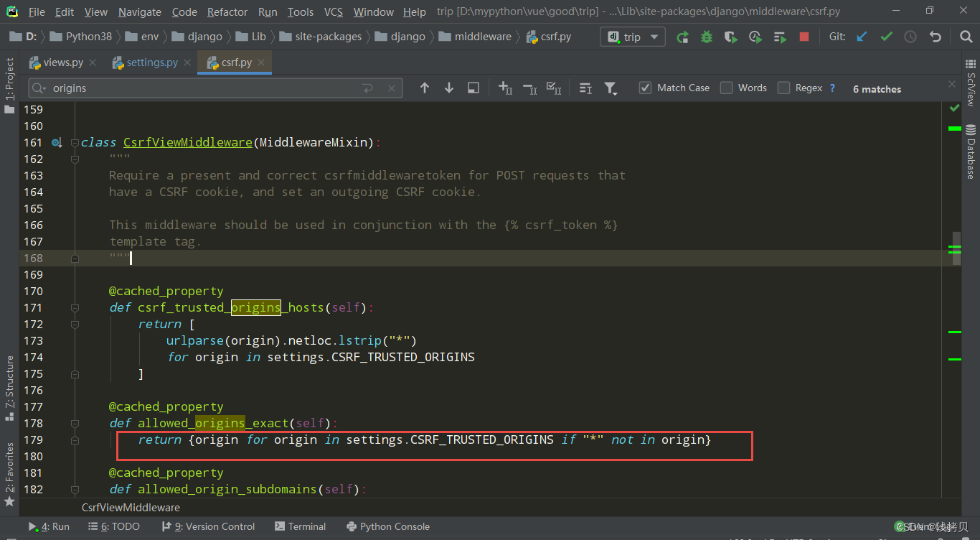Open the VCS menu
This screenshot has width=980, height=540.
(x=334, y=11)
